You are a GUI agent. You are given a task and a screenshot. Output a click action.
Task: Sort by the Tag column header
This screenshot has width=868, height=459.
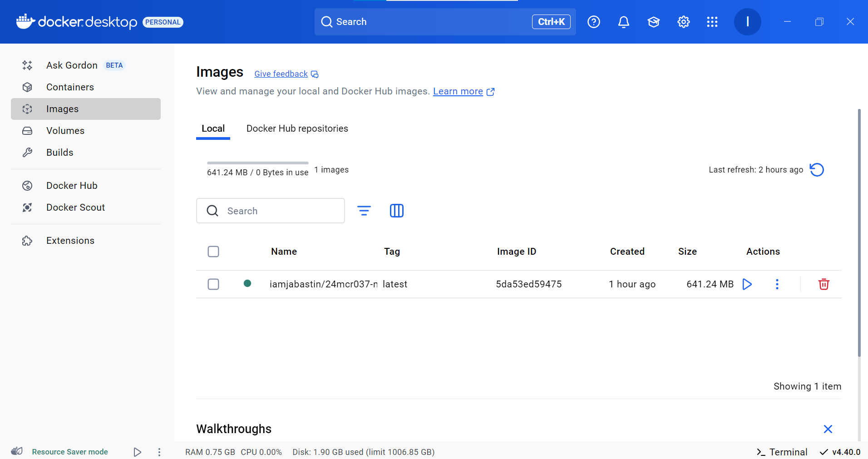392,252
